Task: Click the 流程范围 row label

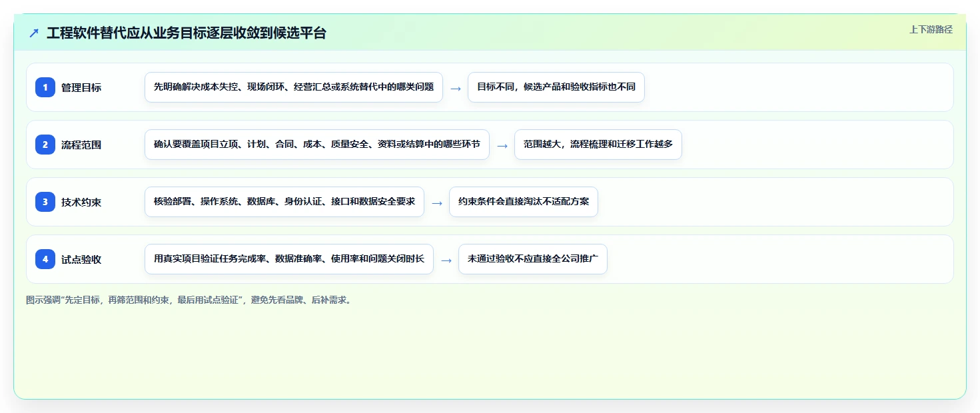Action: 81,145
